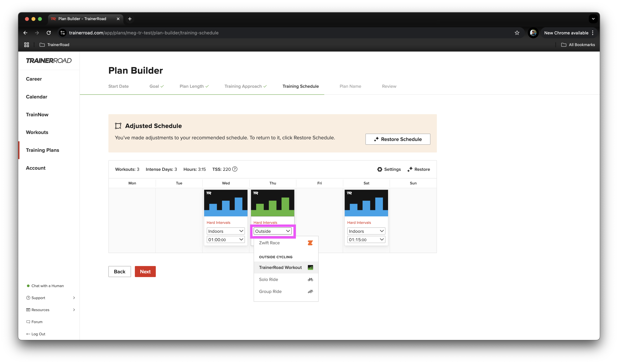Open the Forum link
This screenshot has width=618, height=364.
[34, 322]
